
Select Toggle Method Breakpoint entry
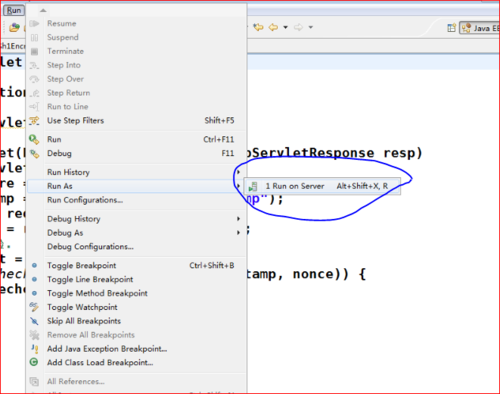click(137, 293)
